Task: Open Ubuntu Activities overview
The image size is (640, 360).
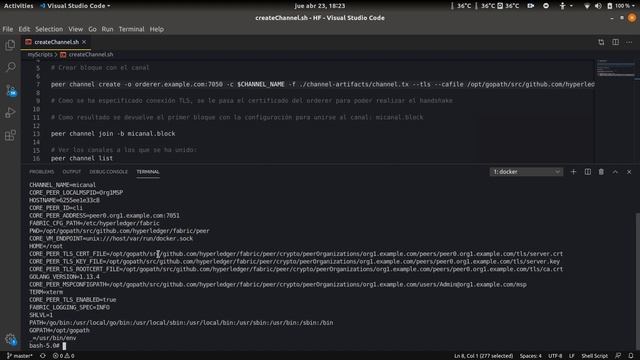Action: 18,6
